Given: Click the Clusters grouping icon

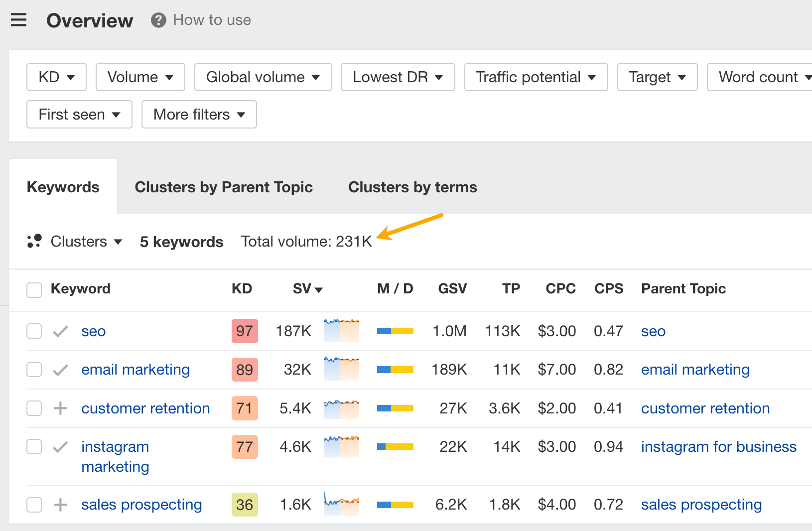Looking at the screenshot, I should click(x=34, y=241).
